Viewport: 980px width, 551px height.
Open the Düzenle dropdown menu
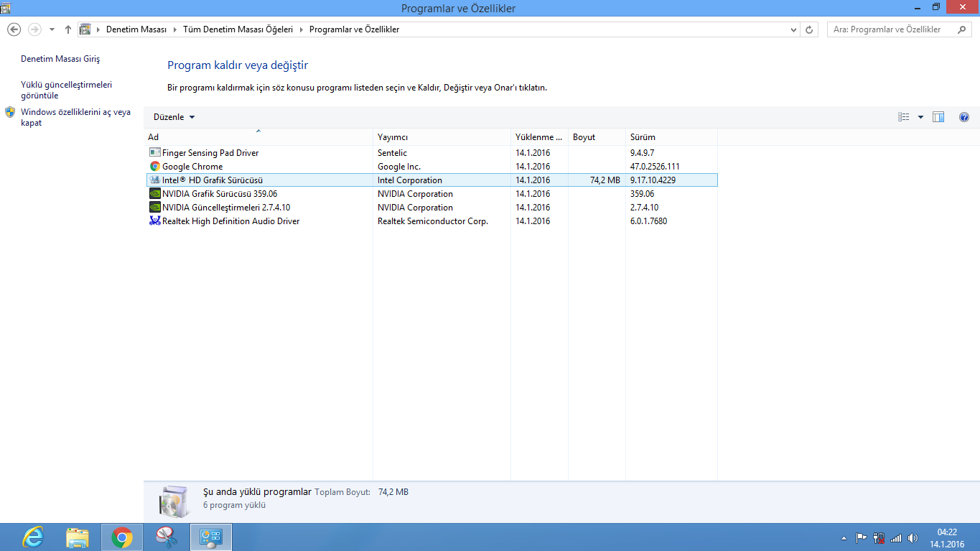pos(174,117)
